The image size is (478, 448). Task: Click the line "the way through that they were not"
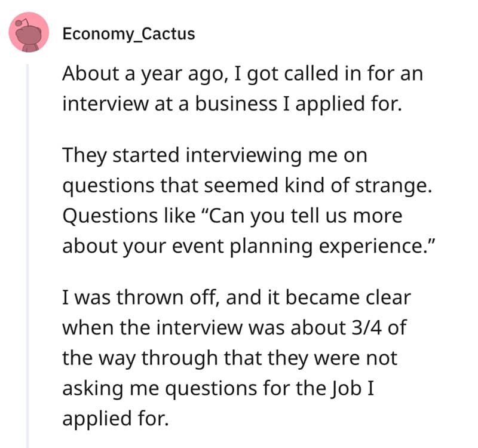229,358
